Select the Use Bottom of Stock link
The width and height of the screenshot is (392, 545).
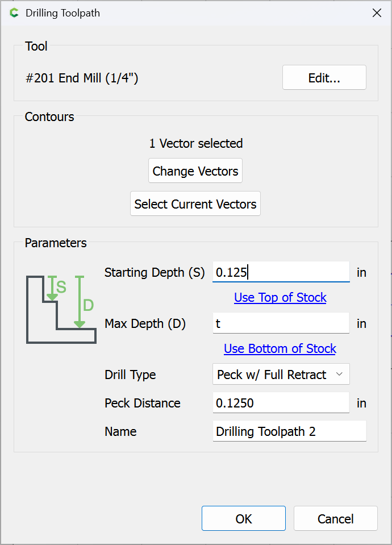[280, 349]
